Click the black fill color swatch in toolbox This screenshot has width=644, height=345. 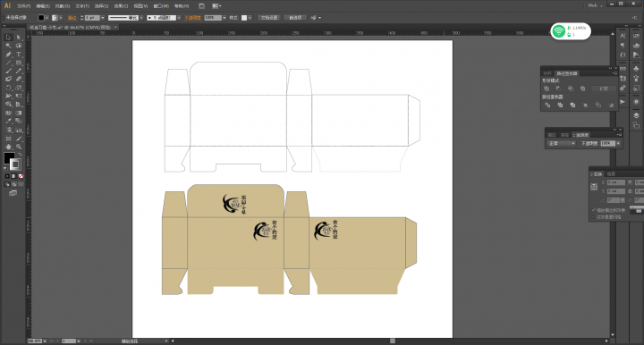(9, 157)
